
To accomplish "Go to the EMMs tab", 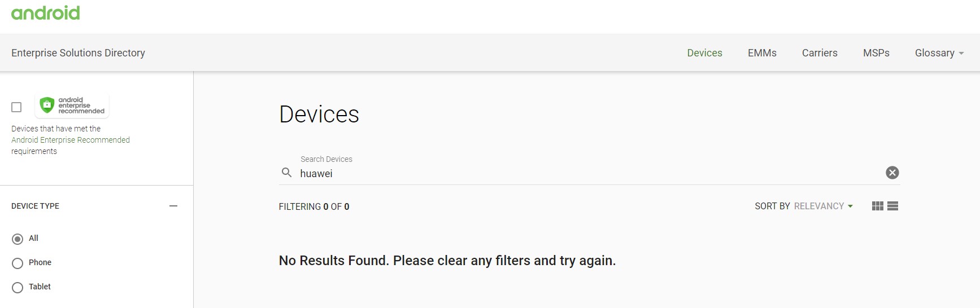I will click(x=762, y=53).
